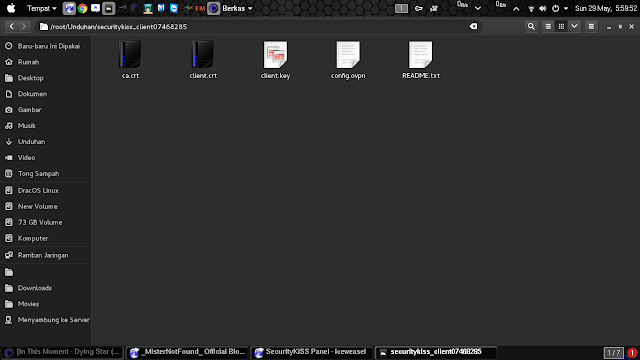Image resolution: width=640 pixels, height=360 pixels.
Task: Click the workspace indicator numbered 1
Action: 401,8
